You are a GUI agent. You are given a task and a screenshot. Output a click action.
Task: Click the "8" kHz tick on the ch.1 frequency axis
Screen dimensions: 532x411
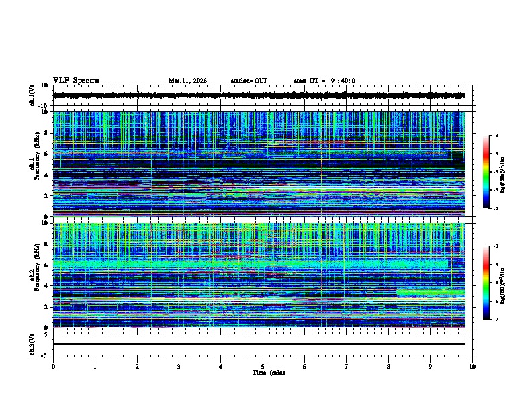[46, 133]
